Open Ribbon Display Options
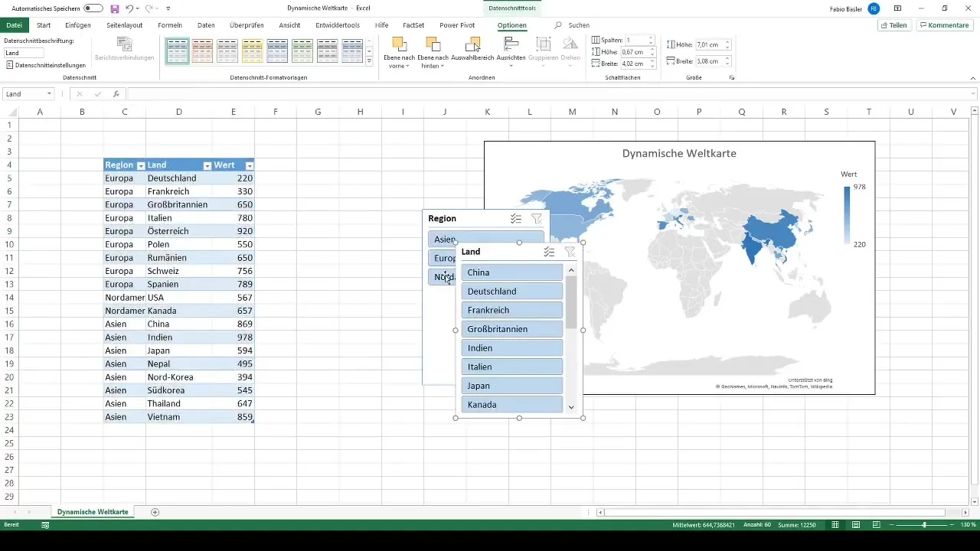The height and width of the screenshot is (551, 980). (897, 8)
